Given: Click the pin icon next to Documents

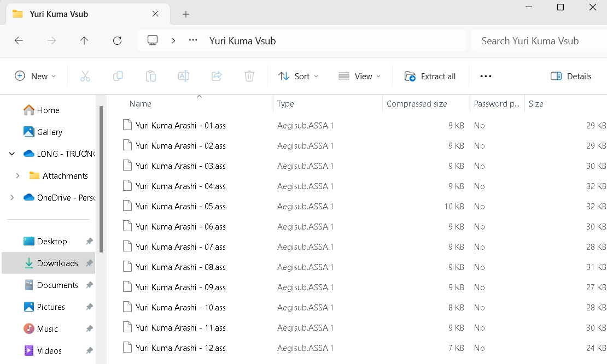Looking at the screenshot, I should [90, 285].
